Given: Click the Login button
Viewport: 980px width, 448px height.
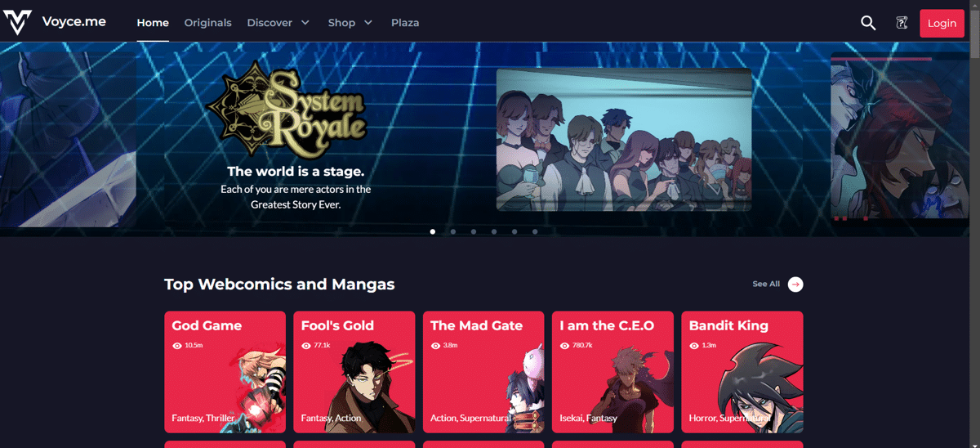Looking at the screenshot, I should (x=942, y=23).
